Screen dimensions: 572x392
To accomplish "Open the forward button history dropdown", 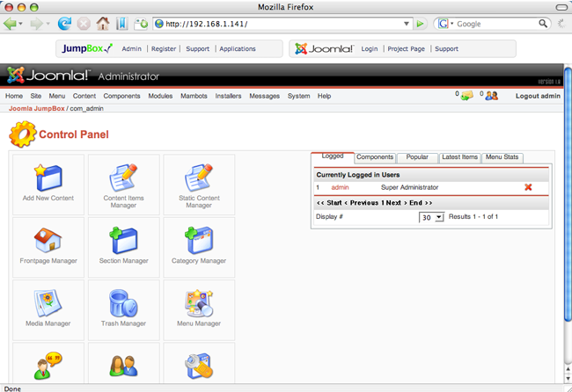I will 48,24.
